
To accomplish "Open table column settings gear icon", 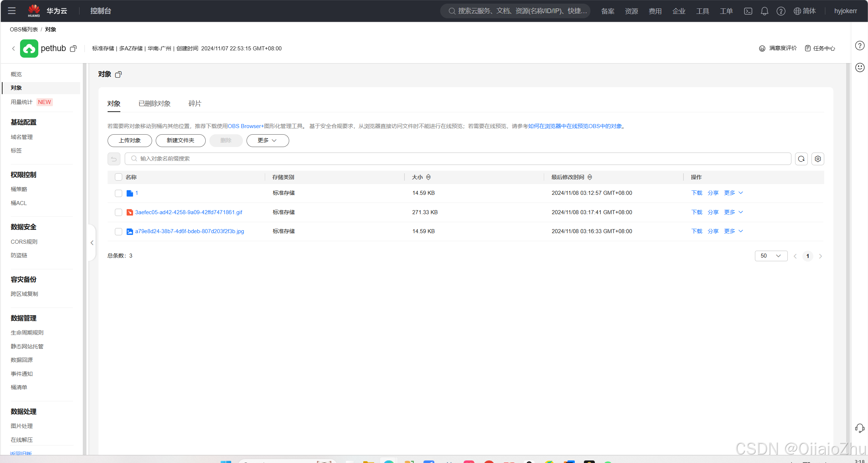I will pos(818,159).
